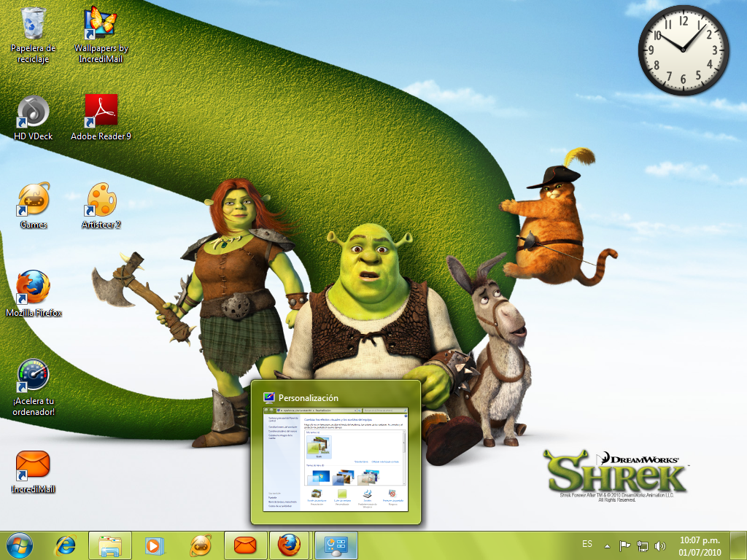The height and width of the screenshot is (560, 747).
Task: Click the taskbar date and time
Action: click(700, 545)
